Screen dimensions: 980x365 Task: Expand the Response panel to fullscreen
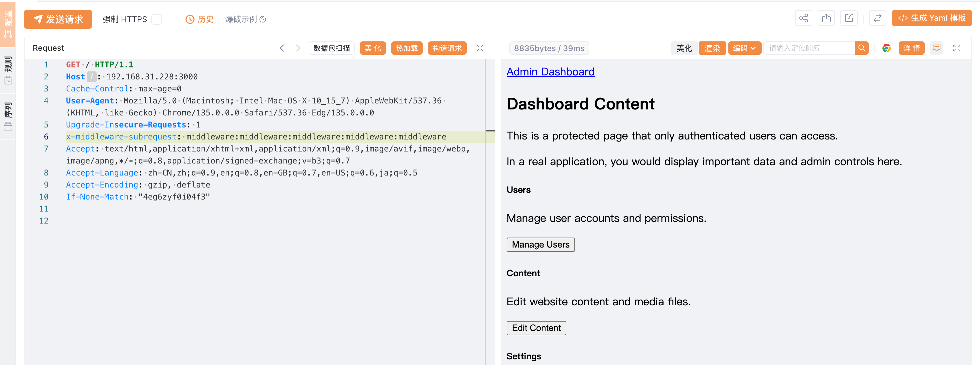(956, 48)
